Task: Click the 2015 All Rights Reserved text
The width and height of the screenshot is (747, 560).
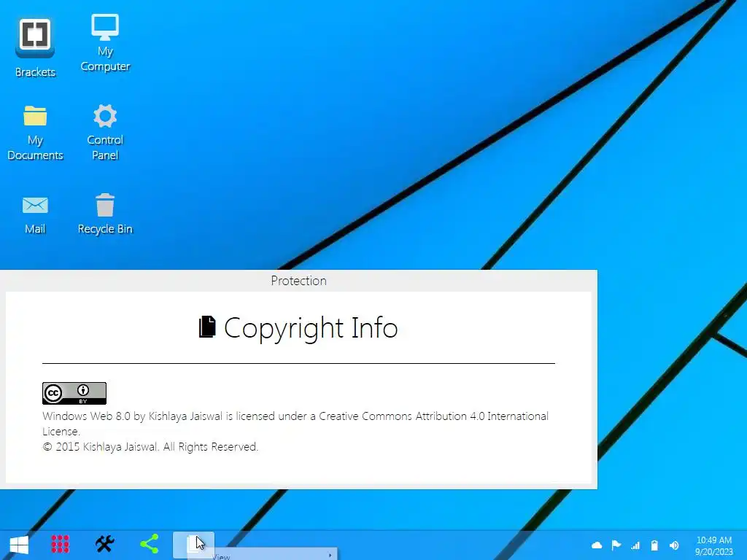Action: coord(150,447)
